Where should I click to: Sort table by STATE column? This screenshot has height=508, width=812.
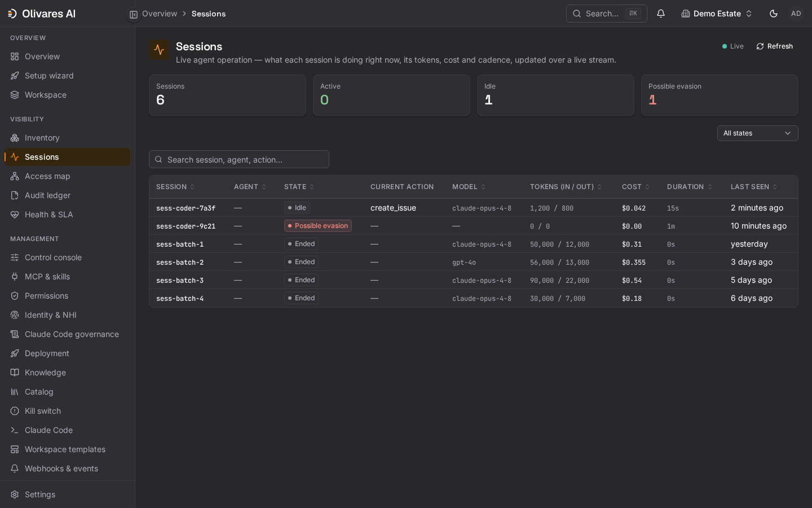coord(299,187)
